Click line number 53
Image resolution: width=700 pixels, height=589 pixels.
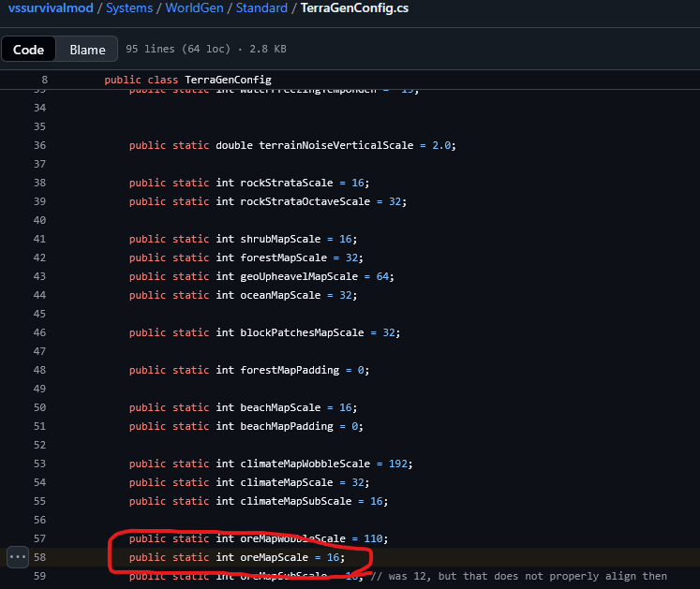(39, 464)
